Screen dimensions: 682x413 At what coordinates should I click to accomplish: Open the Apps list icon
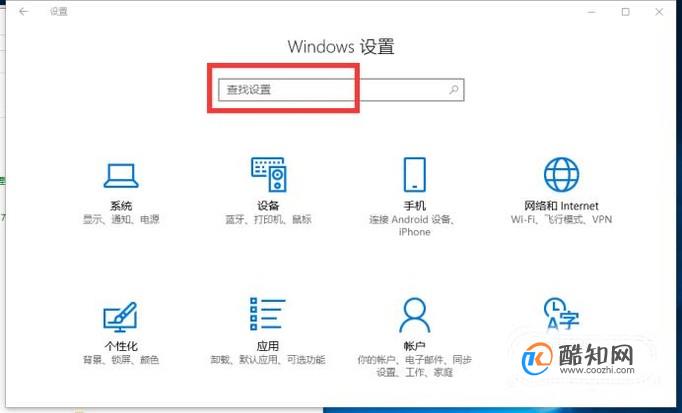[x=267, y=313]
